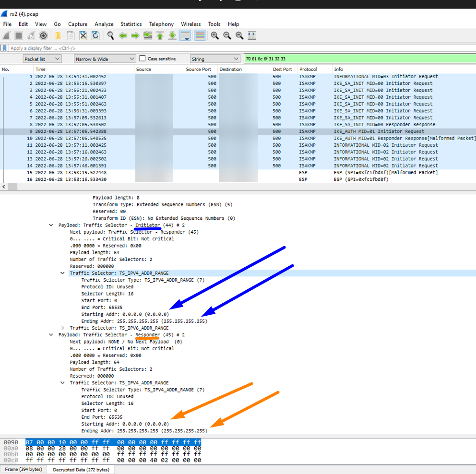Zoom in on the packet list
The image size is (476, 474).
[x=214, y=36]
